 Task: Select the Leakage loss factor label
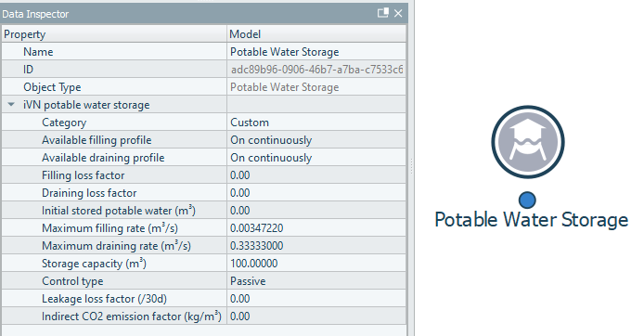(104, 299)
